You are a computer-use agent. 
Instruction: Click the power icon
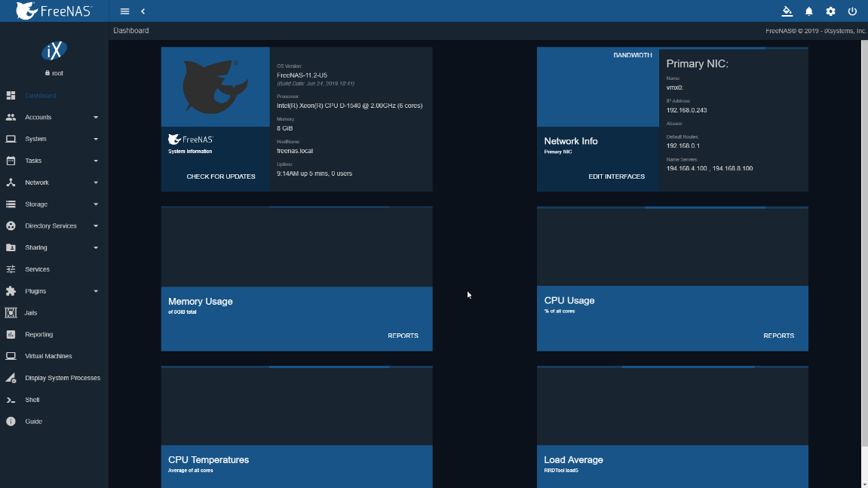point(852,11)
